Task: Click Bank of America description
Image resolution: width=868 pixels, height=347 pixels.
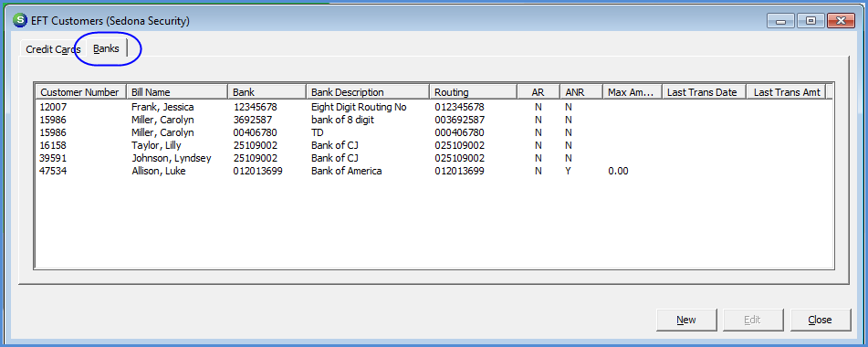Action: 347,171
